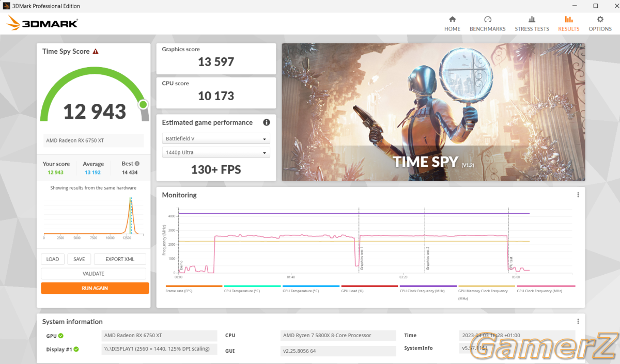The image size is (620, 364).
Task: Click the Display #1 green check icon
Action: click(x=76, y=350)
